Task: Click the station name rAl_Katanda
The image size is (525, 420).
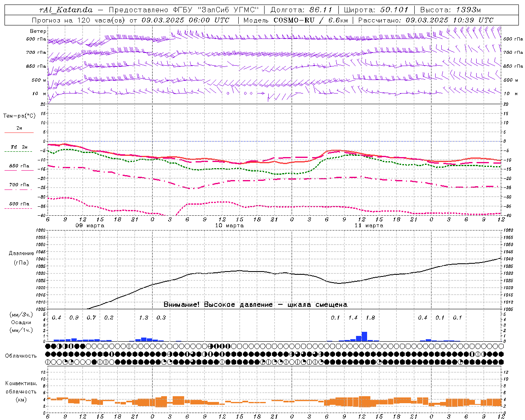Action: 66,10
